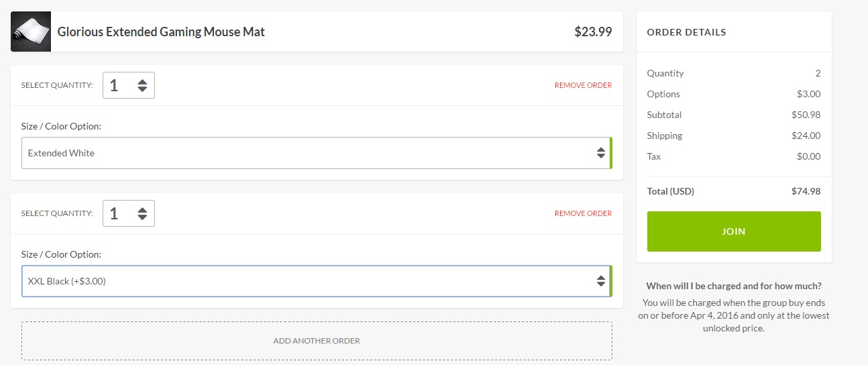868x365 pixels.
Task: Increase quantity of the first order
Action: 142,82
